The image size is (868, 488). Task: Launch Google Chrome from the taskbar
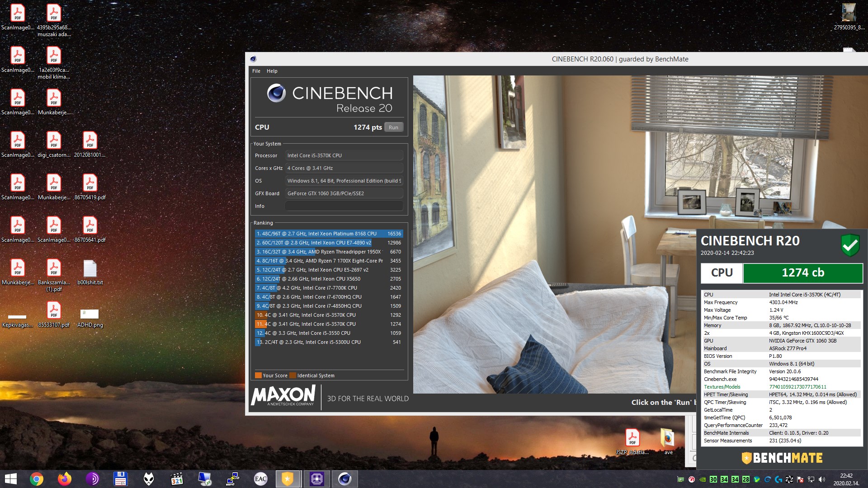point(37,479)
